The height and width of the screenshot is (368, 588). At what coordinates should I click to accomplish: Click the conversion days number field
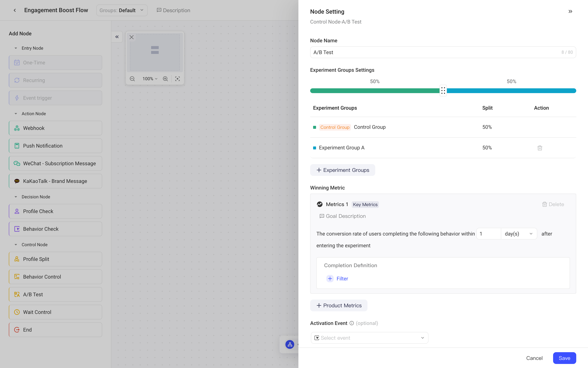[x=489, y=234]
